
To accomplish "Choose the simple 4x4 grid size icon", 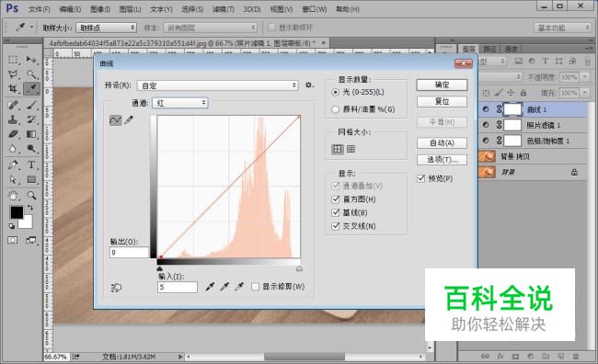I will pyautogui.click(x=338, y=149).
